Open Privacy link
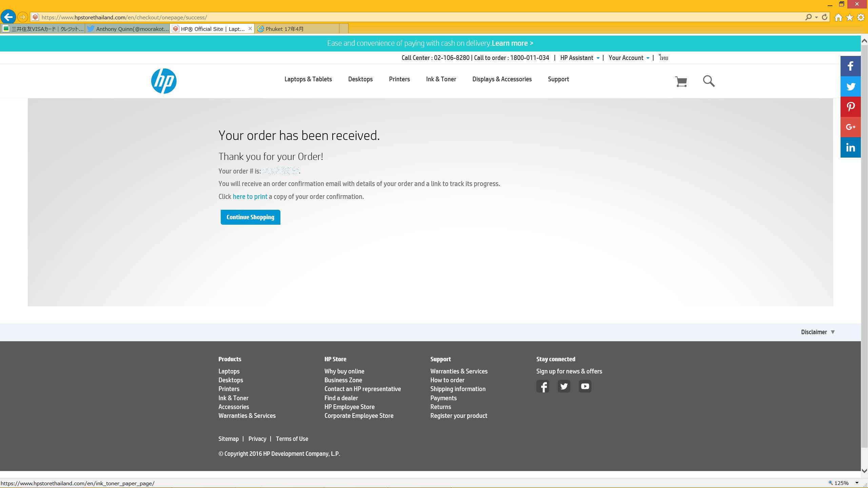This screenshot has height=488, width=868. [x=257, y=439]
